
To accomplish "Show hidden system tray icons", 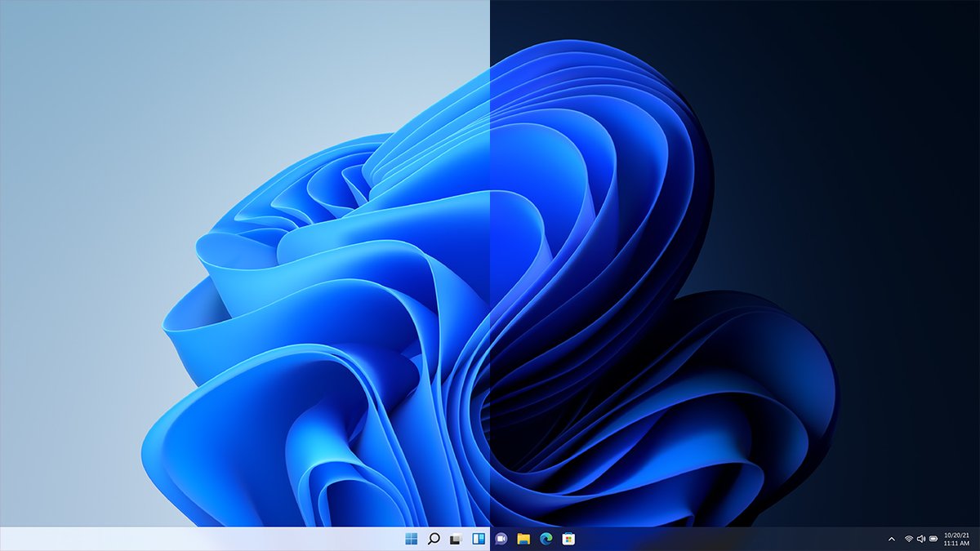I will coord(892,540).
